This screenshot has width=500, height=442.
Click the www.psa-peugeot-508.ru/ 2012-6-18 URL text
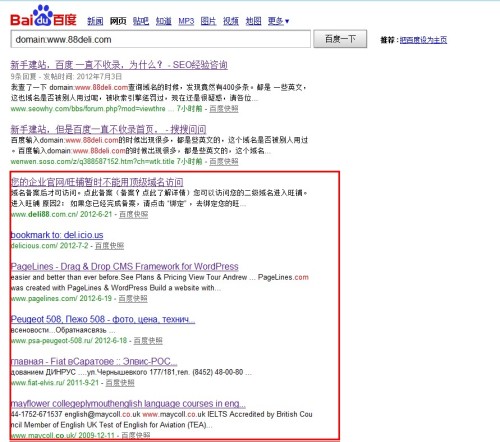pos(69,341)
